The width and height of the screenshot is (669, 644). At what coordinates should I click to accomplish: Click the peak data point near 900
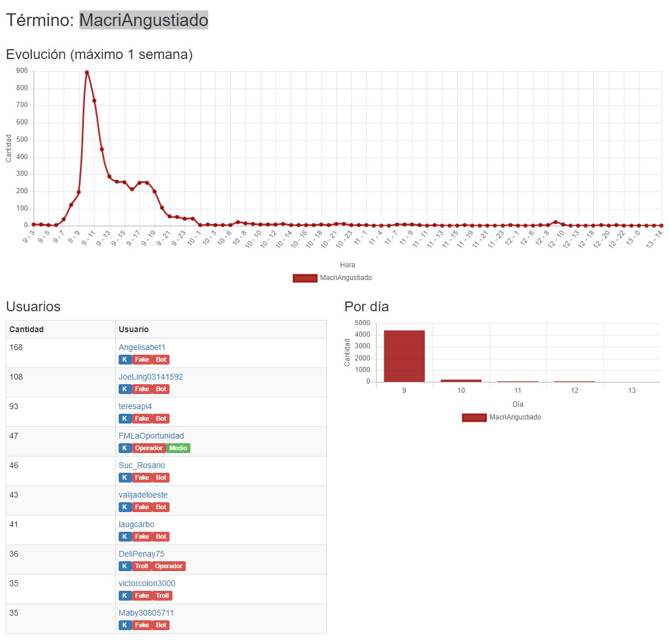point(87,72)
